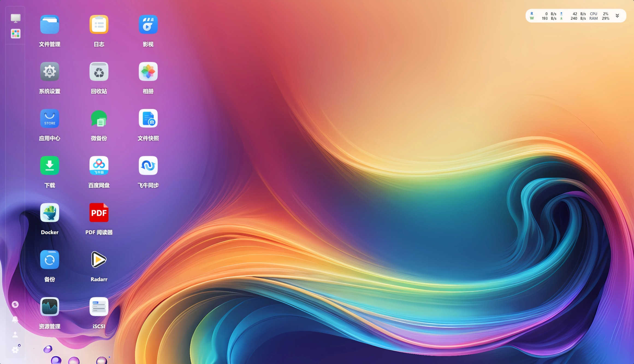The width and height of the screenshot is (634, 364).
Task: Open the 文件快照 snapshot app
Action: (x=148, y=119)
